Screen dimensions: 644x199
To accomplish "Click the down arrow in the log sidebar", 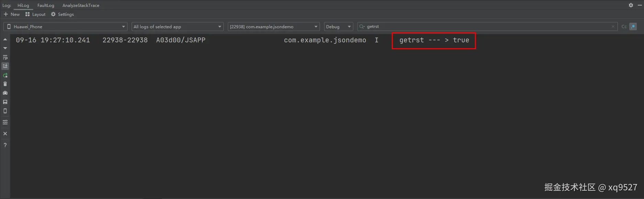I will [5, 48].
